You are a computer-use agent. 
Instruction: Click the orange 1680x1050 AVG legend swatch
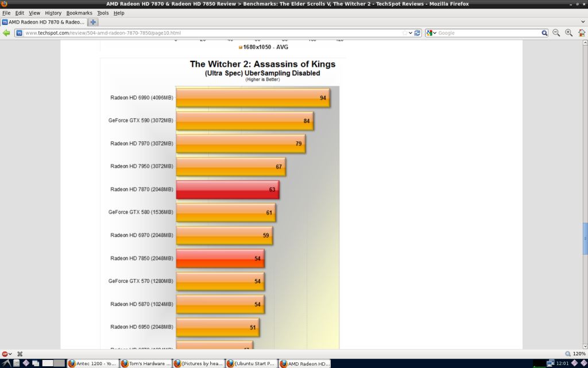(241, 47)
